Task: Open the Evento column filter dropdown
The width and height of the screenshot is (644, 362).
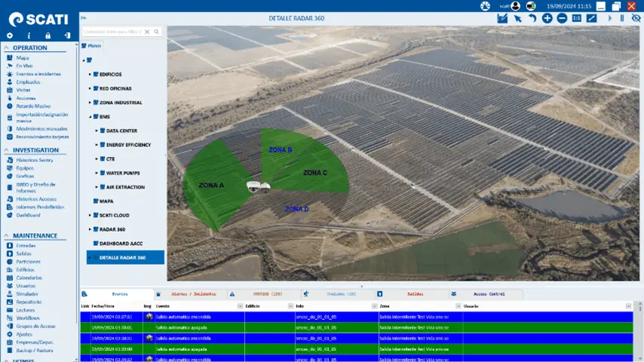Action: [238, 306]
